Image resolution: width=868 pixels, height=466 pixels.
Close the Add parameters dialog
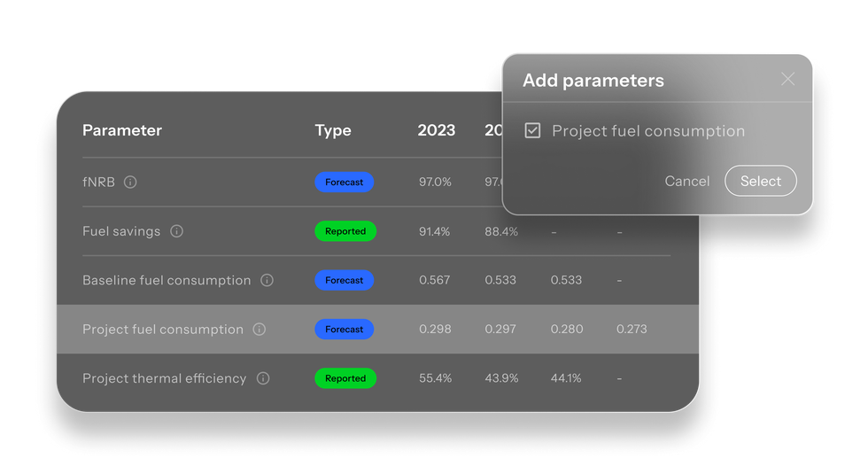787,79
